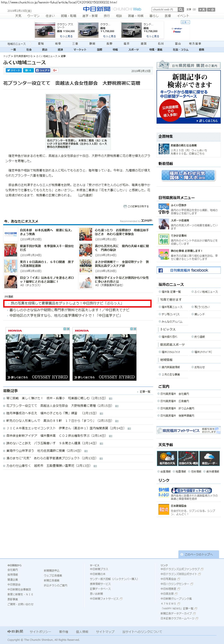Open the 天気 top menu
This screenshot has width=224, height=644.
18,16
